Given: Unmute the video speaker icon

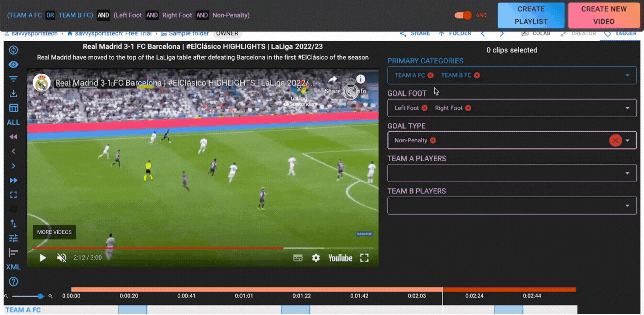Looking at the screenshot, I should pyautogui.click(x=62, y=258).
